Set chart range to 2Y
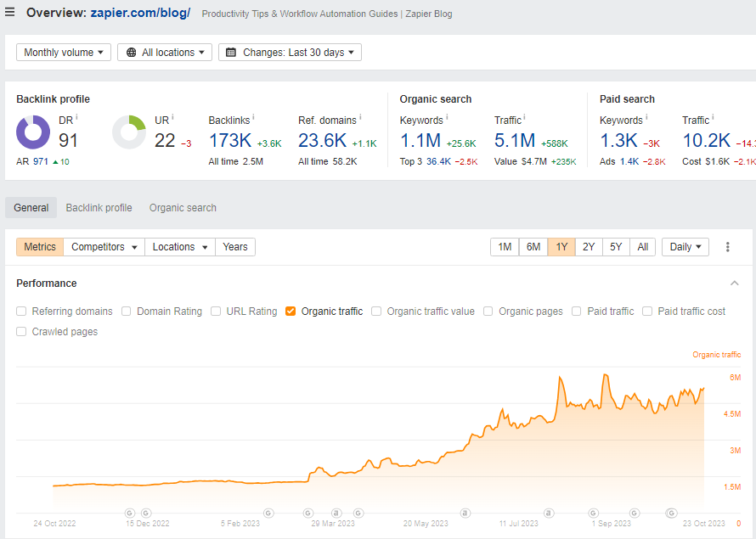756x539 pixels. (589, 247)
